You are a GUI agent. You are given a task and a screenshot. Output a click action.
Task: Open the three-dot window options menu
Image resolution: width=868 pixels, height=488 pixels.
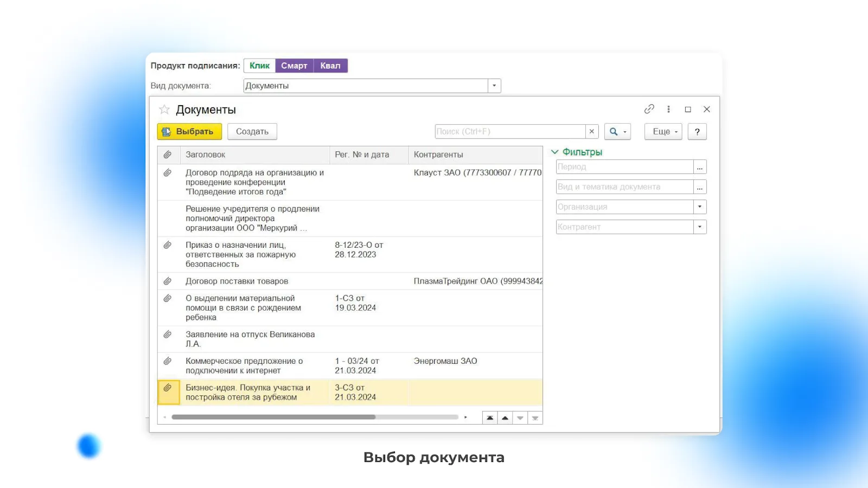668,109
